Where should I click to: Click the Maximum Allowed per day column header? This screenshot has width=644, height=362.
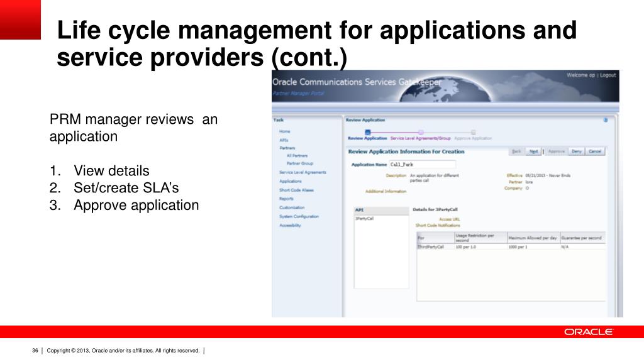tap(533, 238)
